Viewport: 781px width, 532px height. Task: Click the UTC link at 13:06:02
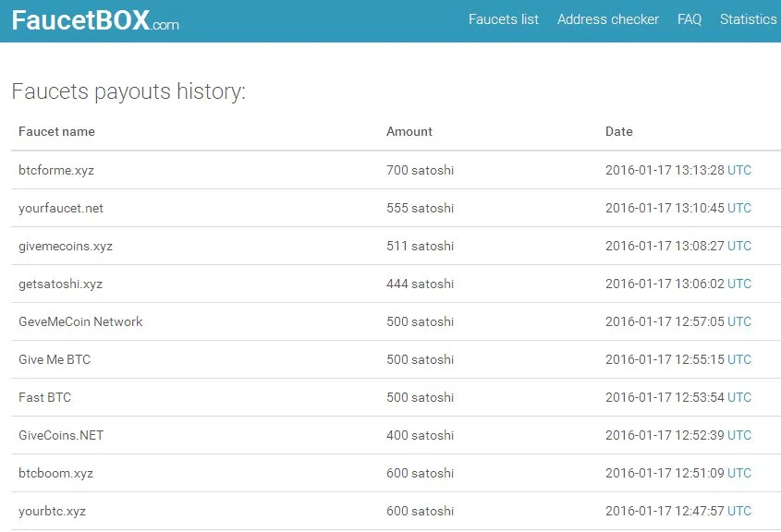pos(739,284)
